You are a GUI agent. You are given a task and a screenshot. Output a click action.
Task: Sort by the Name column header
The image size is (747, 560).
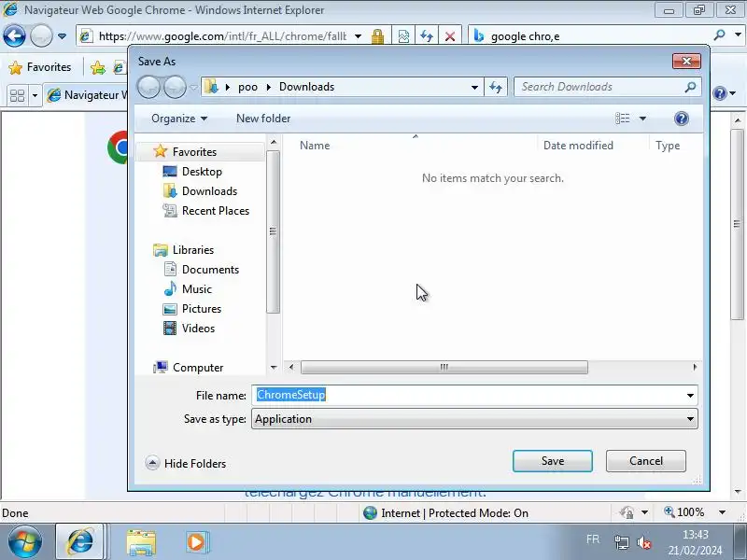pyautogui.click(x=315, y=146)
